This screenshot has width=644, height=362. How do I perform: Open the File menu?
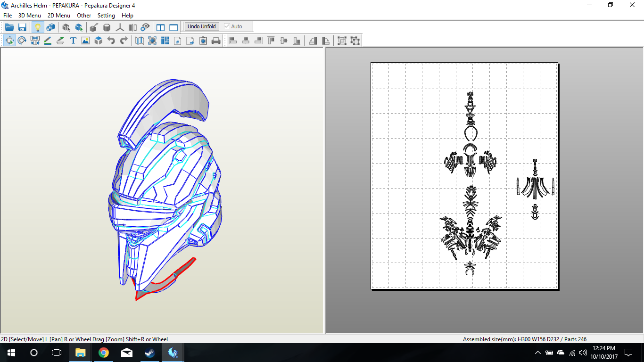point(8,16)
